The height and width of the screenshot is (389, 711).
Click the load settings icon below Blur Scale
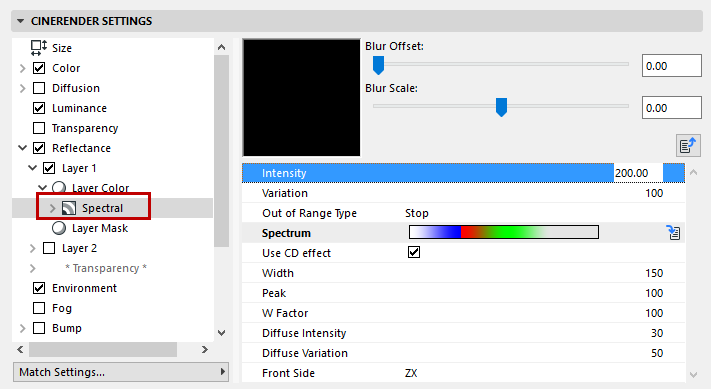[688, 146]
